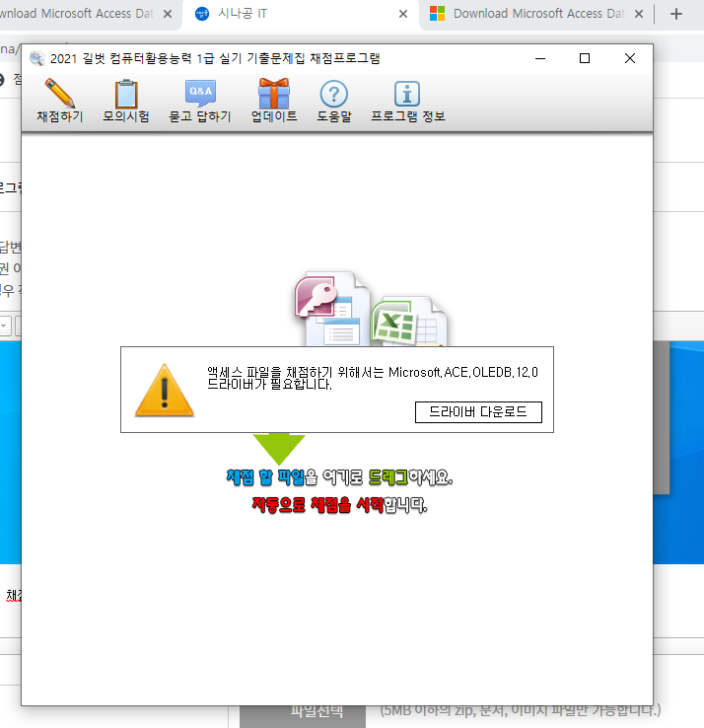Screen dimensions: 704x728
Task: Open 도움말 question mark icon
Action: click(334, 94)
